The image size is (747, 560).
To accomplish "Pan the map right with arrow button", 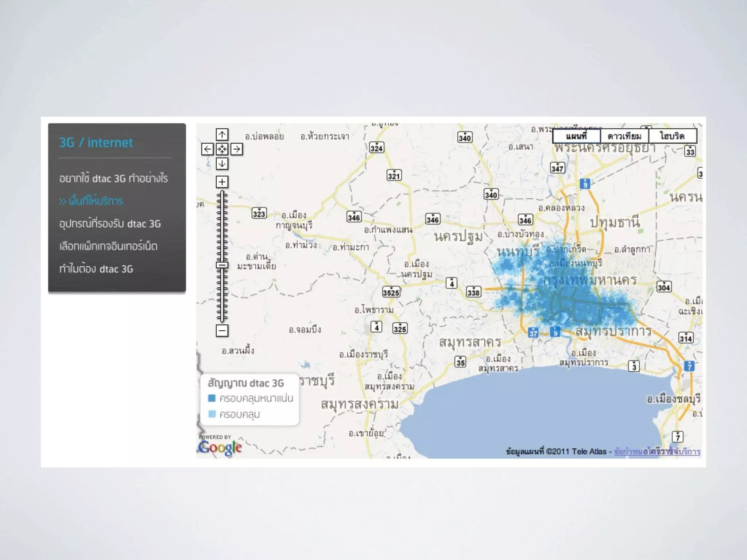I will [x=237, y=149].
